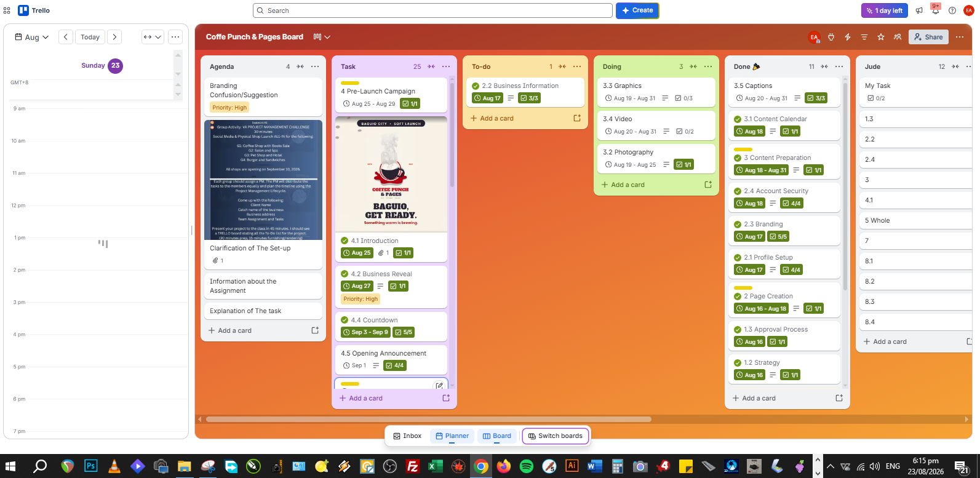The image size is (980, 478).
Task: Go to next day in planner
Action: pos(114,37)
